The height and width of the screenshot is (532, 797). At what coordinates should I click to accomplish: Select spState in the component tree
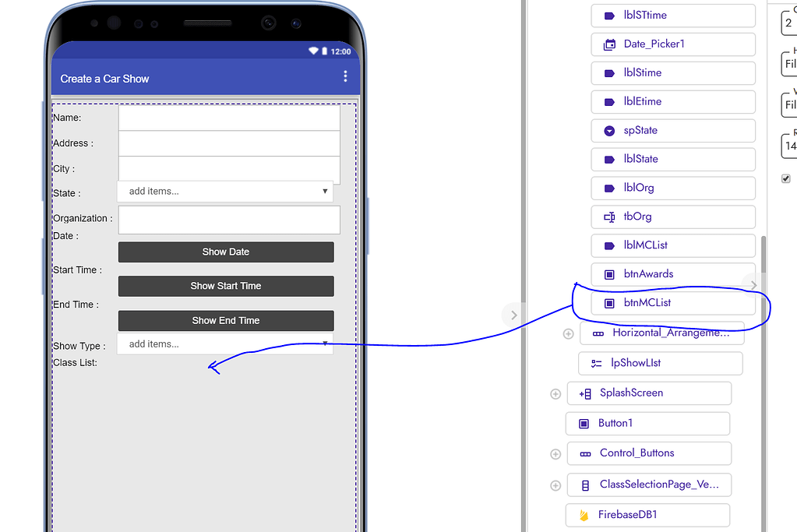pyautogui.click(x=673, y=131)
